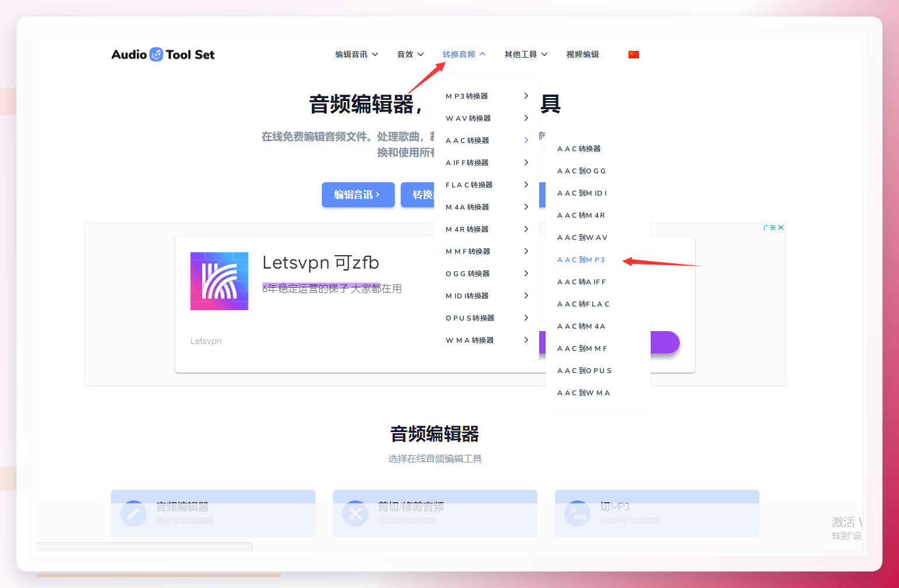This screenshot has width=899, height=588.
Task: Open the 音效 dropdown menu
Action: coord(410,54)
